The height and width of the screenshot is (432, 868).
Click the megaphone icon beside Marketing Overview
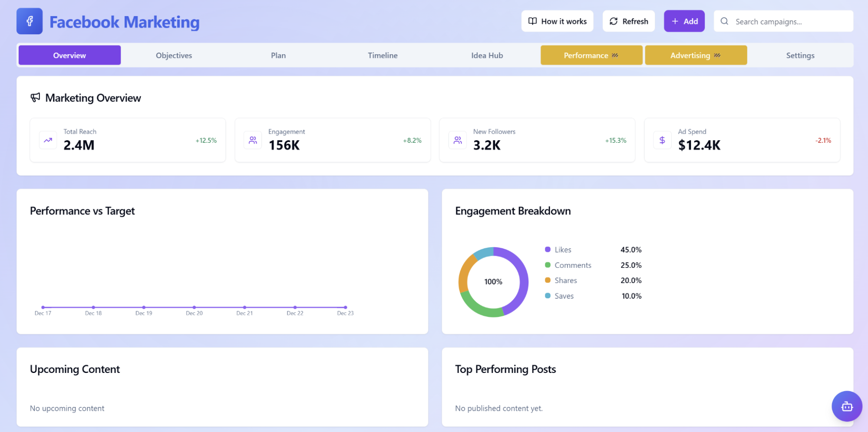[35, 98]
